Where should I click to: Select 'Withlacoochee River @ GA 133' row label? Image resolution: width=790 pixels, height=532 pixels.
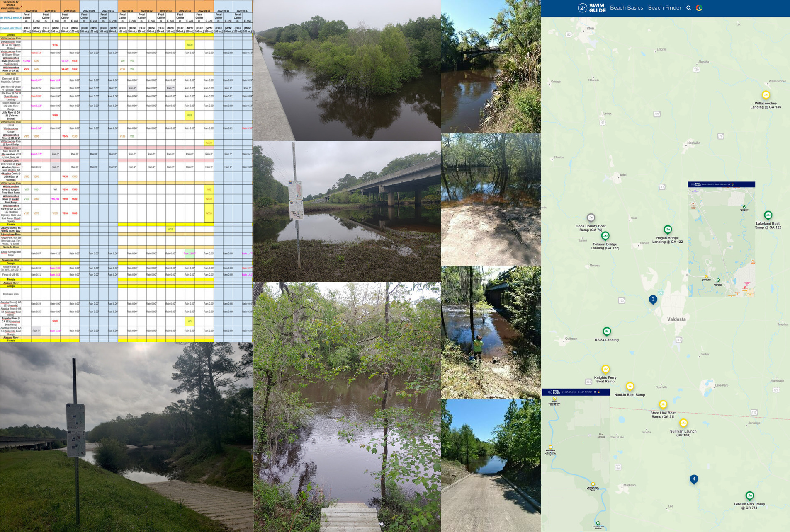pyautogui.click(x=11, y=69)
